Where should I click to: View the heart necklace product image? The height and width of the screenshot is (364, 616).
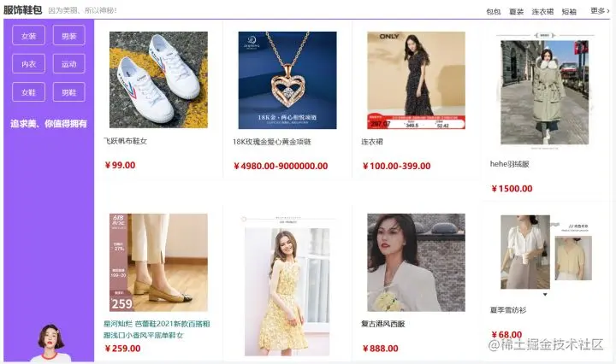pyautogui.click(x=287, y=80)
